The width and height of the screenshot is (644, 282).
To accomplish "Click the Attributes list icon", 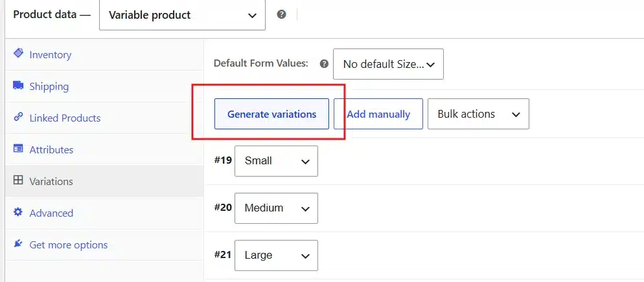I will pos(18,148).
